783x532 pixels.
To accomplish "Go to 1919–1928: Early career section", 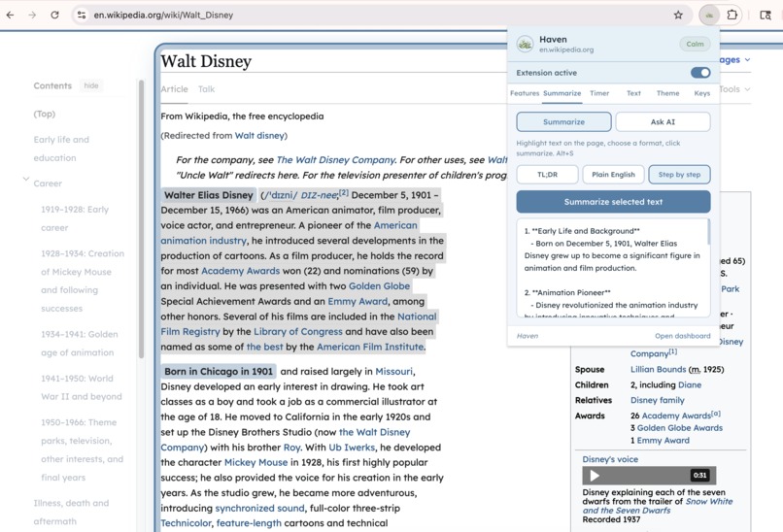I will click(x=75, y=218).
